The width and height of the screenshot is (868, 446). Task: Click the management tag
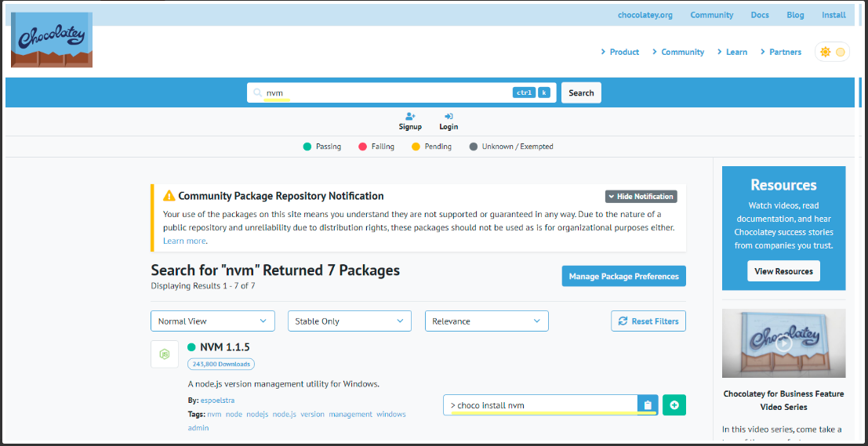(x=350, y=415)
